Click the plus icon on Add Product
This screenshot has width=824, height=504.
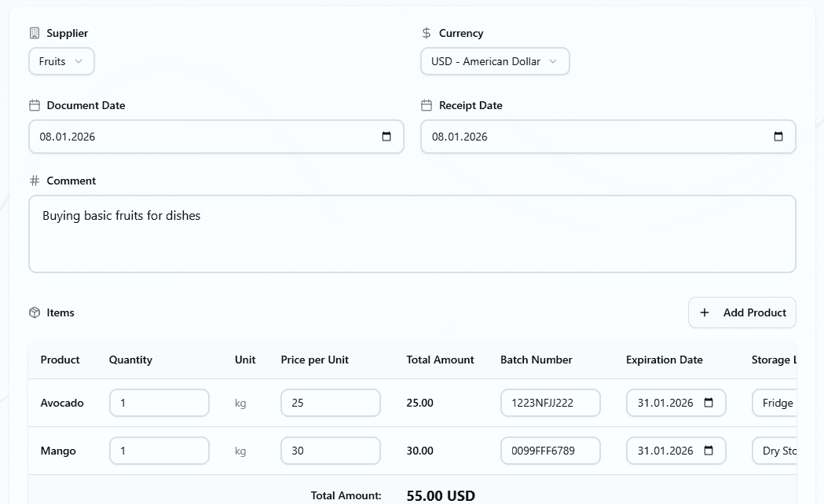[x=706, y=312]
